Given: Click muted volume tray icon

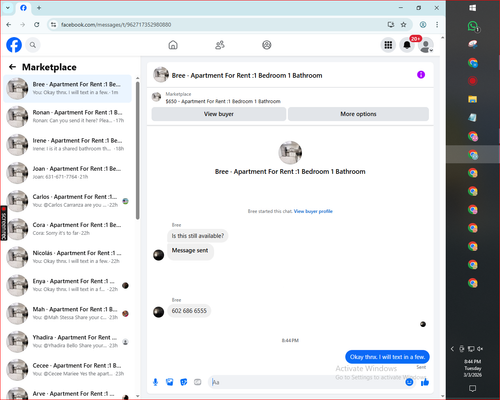Looking at the screenshot, I should point(480,349).
